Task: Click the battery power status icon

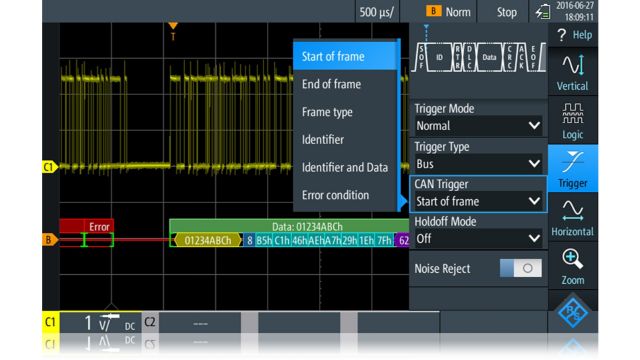Action: coord(543,12)
